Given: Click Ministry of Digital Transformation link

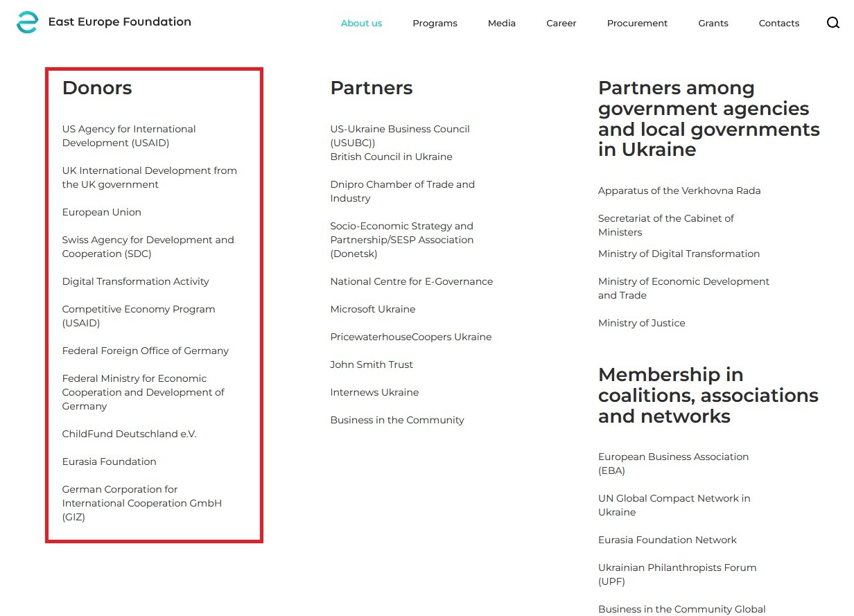Looking at the screenshot, I should pos(679,254).
